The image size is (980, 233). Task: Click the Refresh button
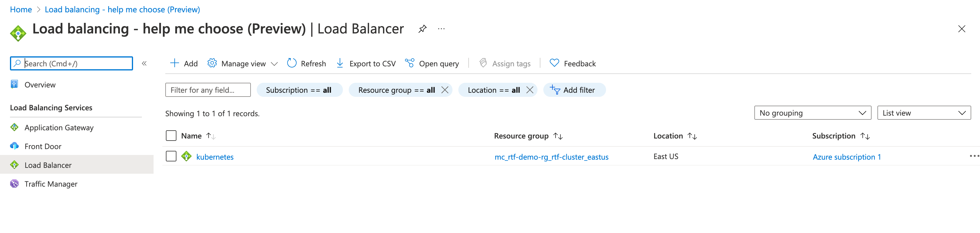pos(307,64)
